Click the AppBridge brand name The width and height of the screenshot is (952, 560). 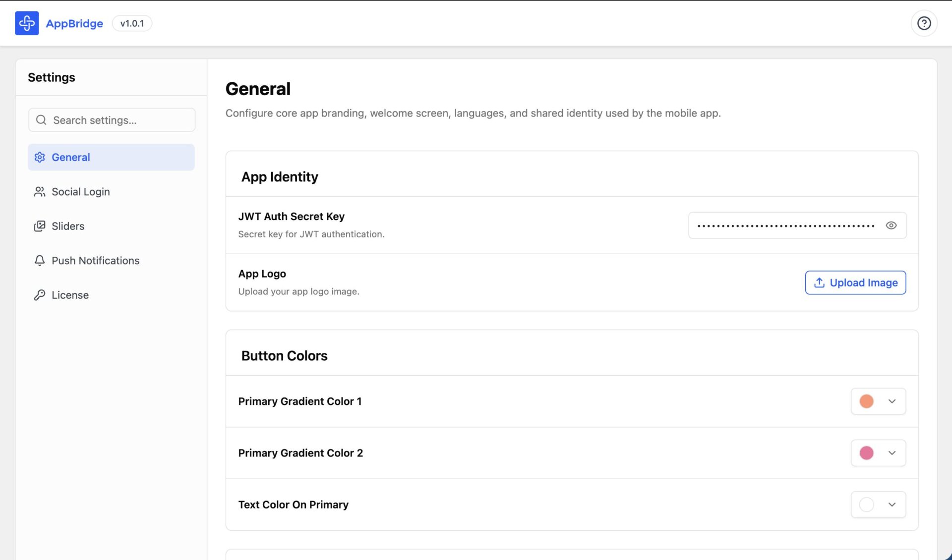pyautogui.click(x=74, y=23)
